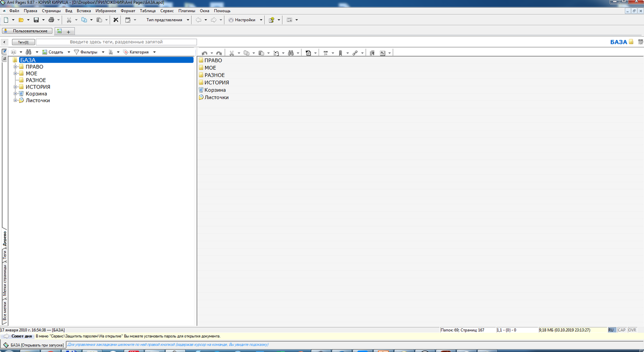Click the link chain icon in editor toolbar

coord(355,53)
